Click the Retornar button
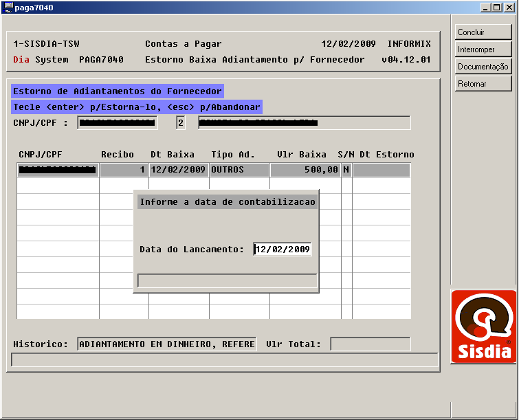 (x=483, y=84)
